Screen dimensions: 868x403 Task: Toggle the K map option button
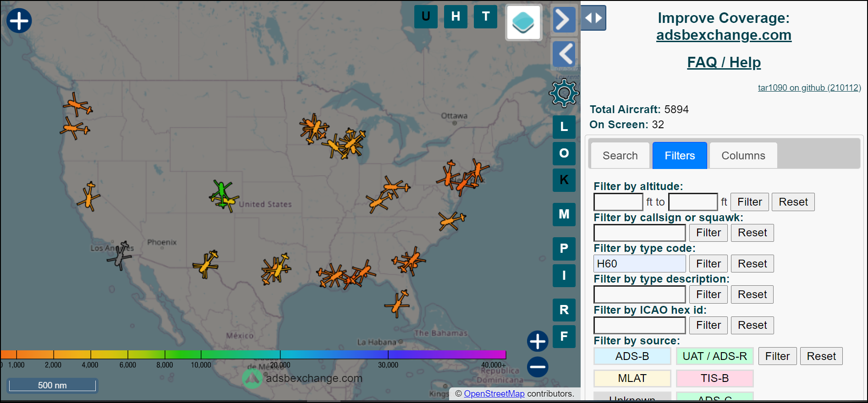point(564,180)
